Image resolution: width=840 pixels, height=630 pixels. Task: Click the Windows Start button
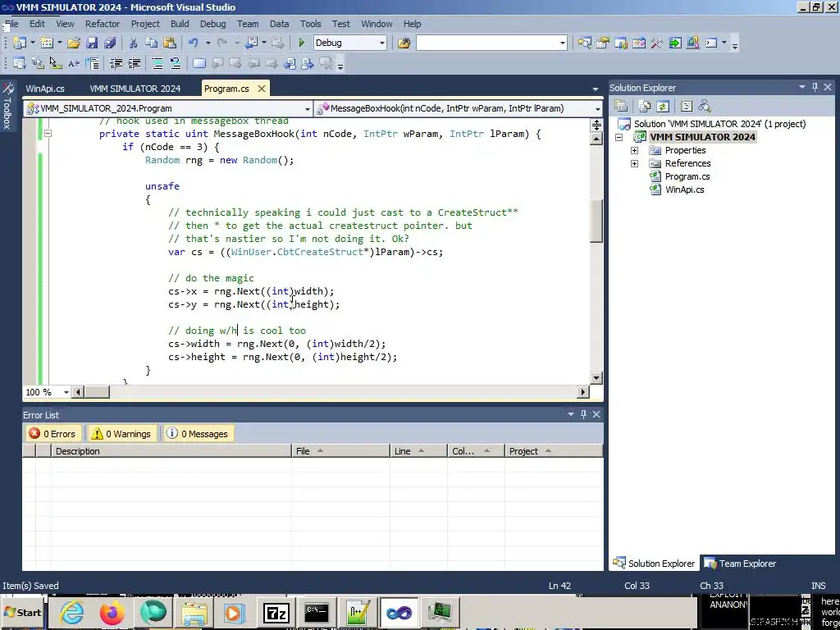[23, 613]
